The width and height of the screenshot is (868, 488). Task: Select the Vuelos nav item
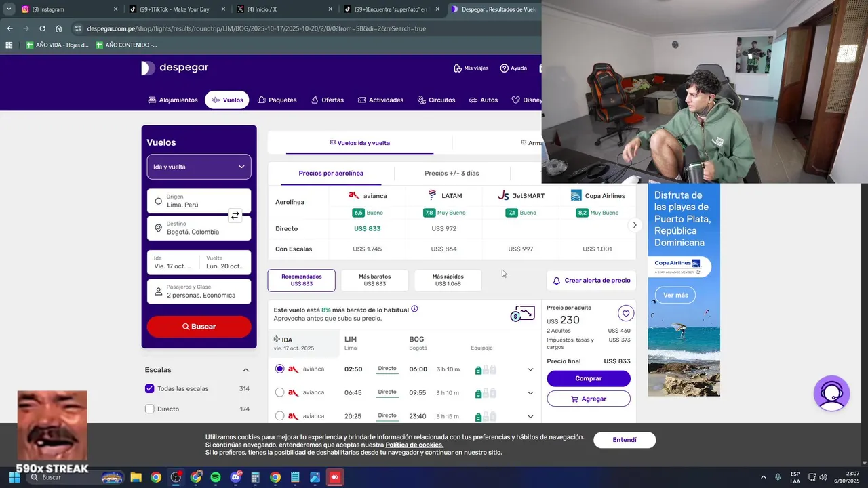pos(226,100)
